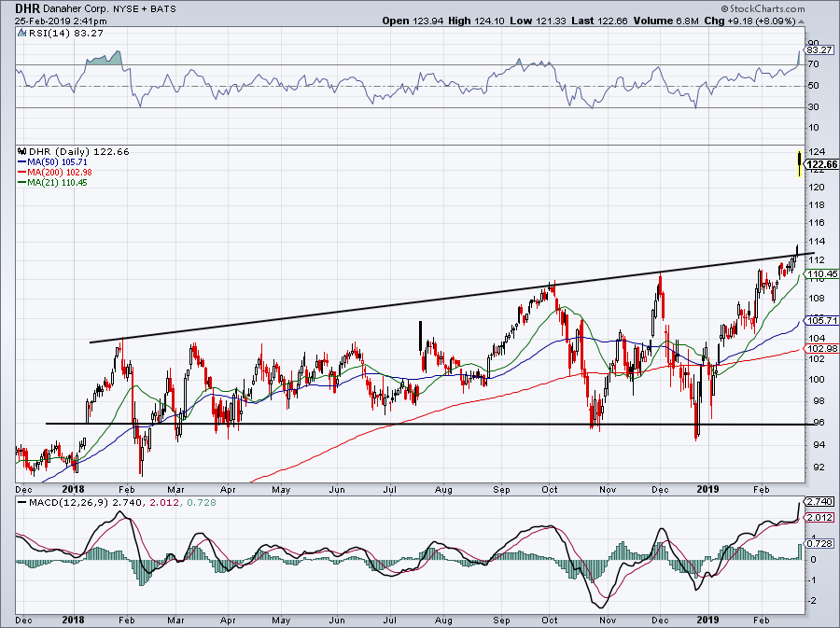Click the 'NYSE + BATS' exchange label
Screen dimensions: 840x628
[x=144, y=9]
